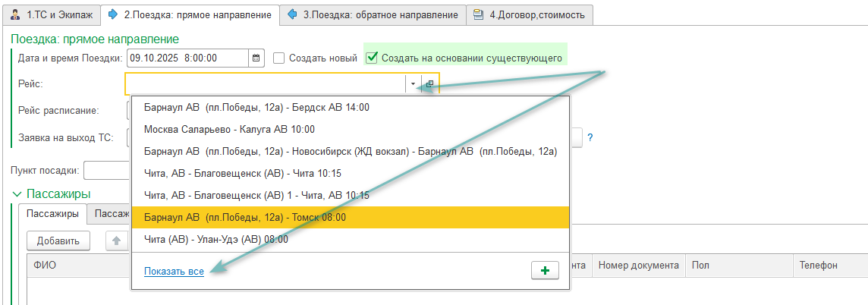Click the Телефон column header

point(818,266)
